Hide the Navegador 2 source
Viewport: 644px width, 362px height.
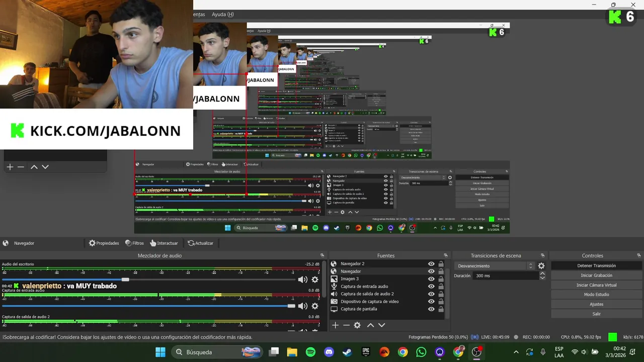[x=431, y=264]
